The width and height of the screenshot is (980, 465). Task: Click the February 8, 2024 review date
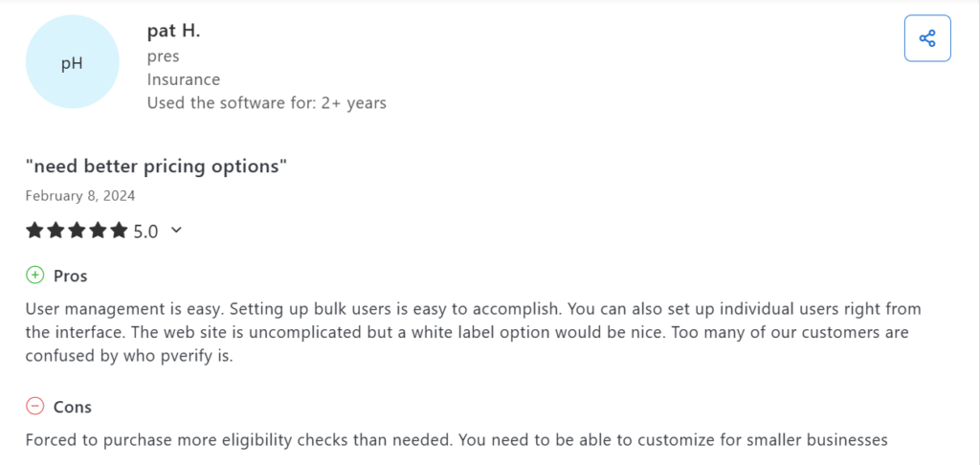pyautogui.click(x=80, y=196)
